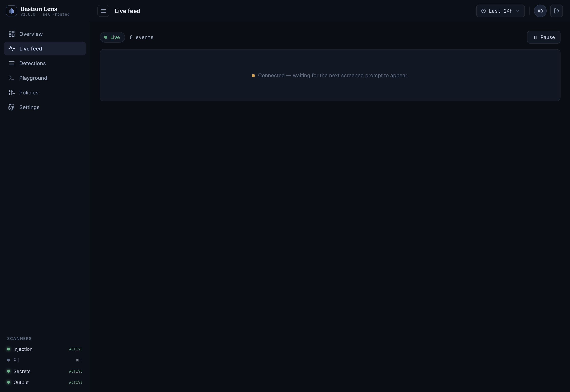The image size is (570, 392).
Task: Click the ACTIVE status next to Secrets
Action: coord(76,371)
